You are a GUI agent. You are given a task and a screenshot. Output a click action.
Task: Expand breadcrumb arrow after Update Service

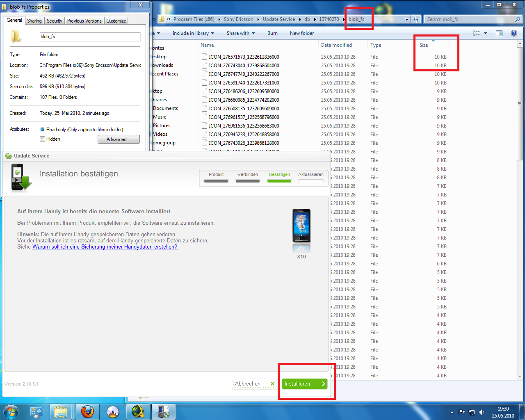[x=299, y=19]
